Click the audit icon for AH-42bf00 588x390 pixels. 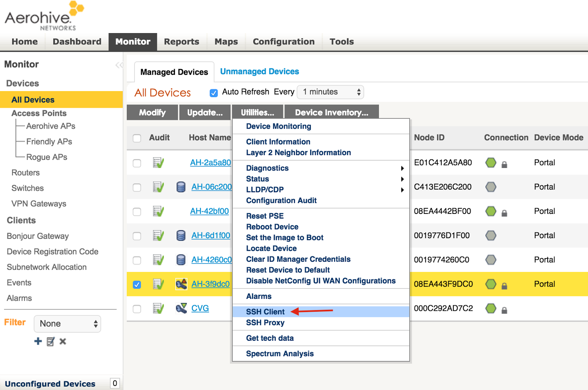158,211
